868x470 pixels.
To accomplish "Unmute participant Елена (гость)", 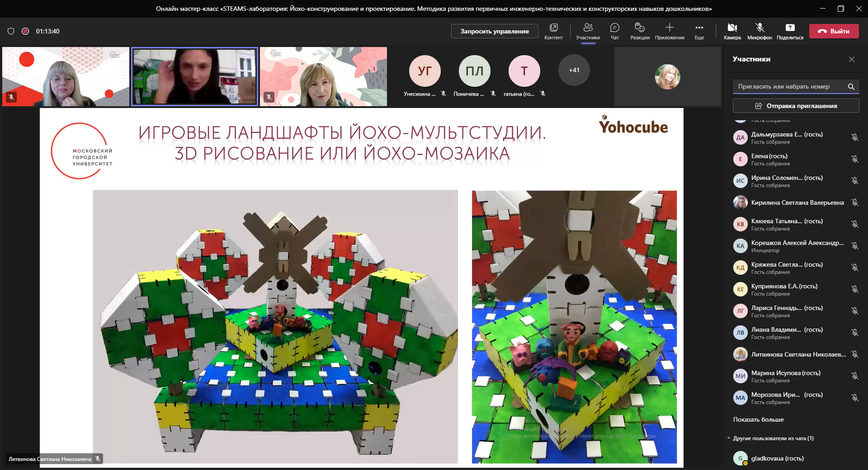I will tap(855, 159).
